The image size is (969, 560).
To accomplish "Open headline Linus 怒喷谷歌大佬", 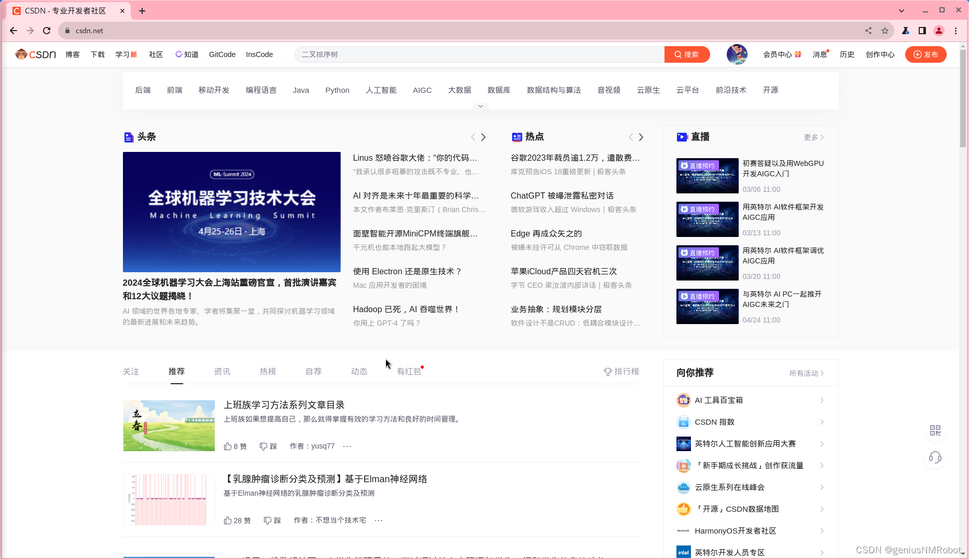I will point(415,158).
